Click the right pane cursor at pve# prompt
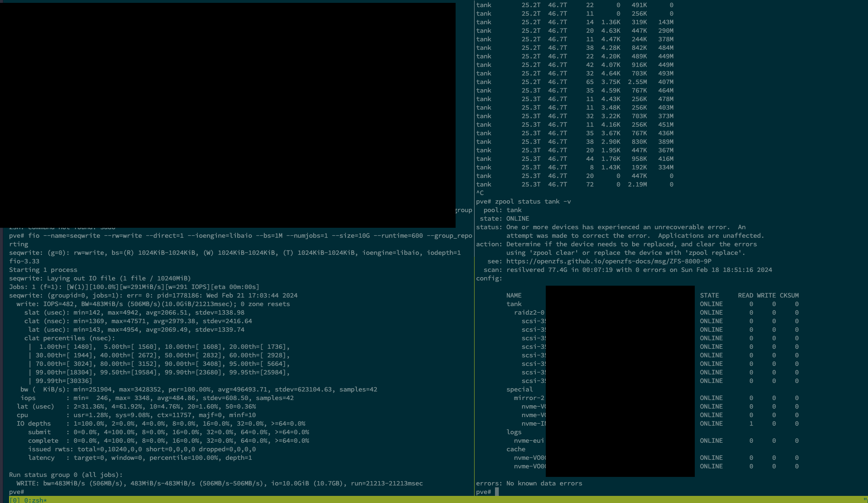The image size is (868, 503). (497, 492)
